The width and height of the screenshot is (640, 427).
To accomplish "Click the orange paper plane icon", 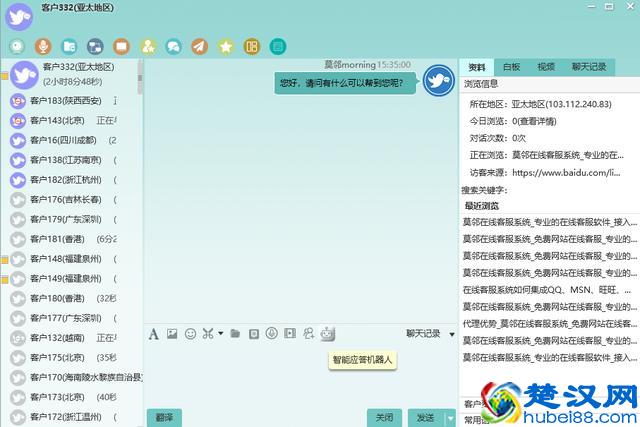I will [200, 47].
